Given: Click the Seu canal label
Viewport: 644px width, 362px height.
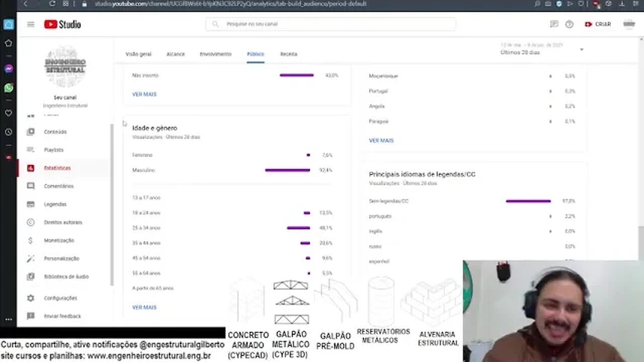Looking at the screenshot, I should tap(65, 98).
